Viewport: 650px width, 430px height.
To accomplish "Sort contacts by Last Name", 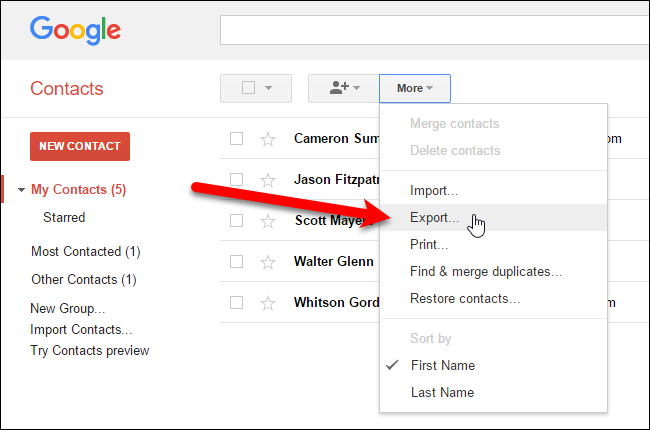I will [442, 393].
